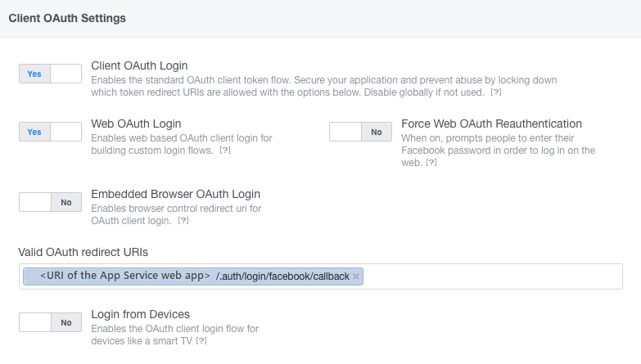
Task: Click the 'Web OAuth Login' title text
Action: click(x=136, y=124)
